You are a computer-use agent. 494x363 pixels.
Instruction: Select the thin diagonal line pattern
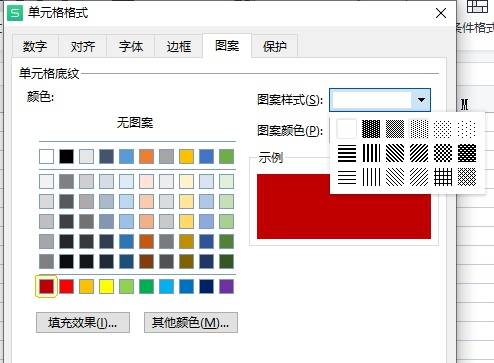[419, 177]
